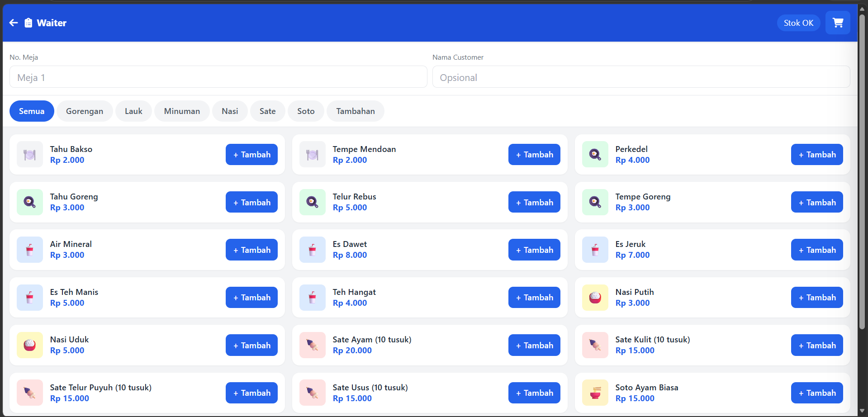Viewport: 868px width, 417px height.
Task: Click the back arrow in the header
Action: [x=13, y=23]
